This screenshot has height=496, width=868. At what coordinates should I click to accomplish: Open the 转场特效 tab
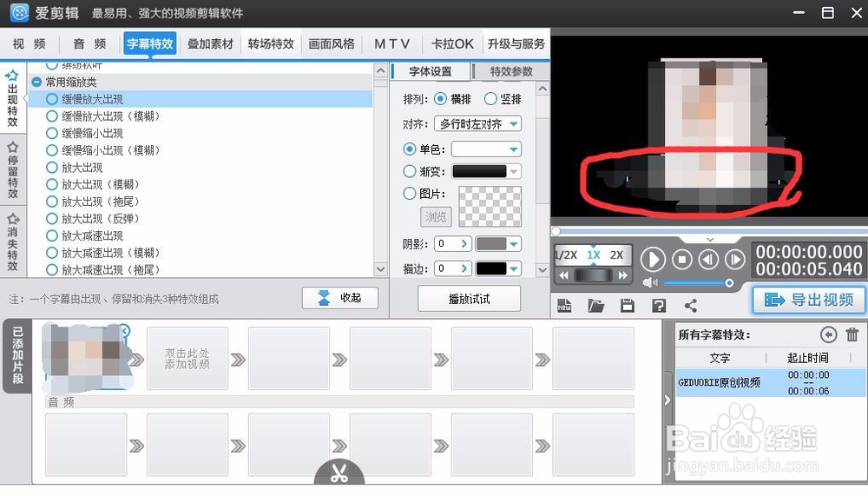pyautogui.click(x=271, y=43)
